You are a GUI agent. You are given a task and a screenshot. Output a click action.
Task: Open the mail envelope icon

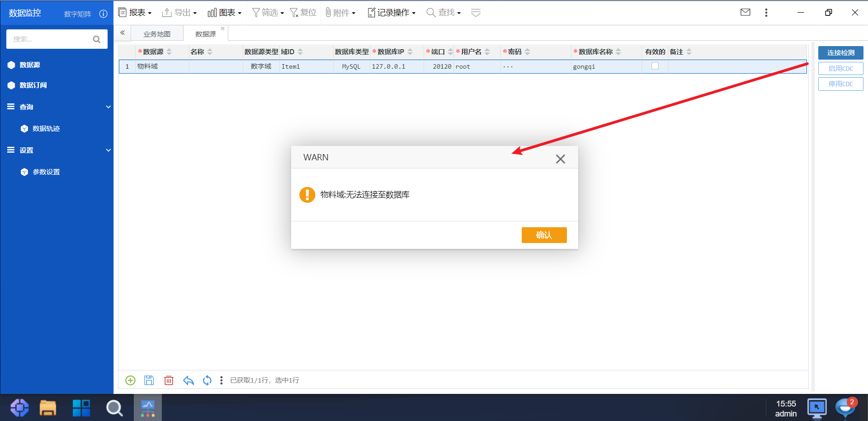745,12
